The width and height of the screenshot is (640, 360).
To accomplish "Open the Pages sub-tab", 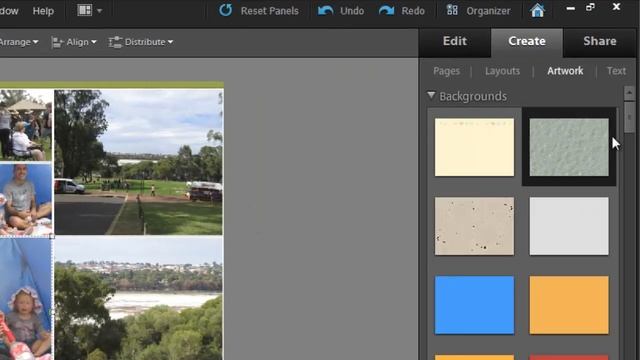I will pos(446,71).
